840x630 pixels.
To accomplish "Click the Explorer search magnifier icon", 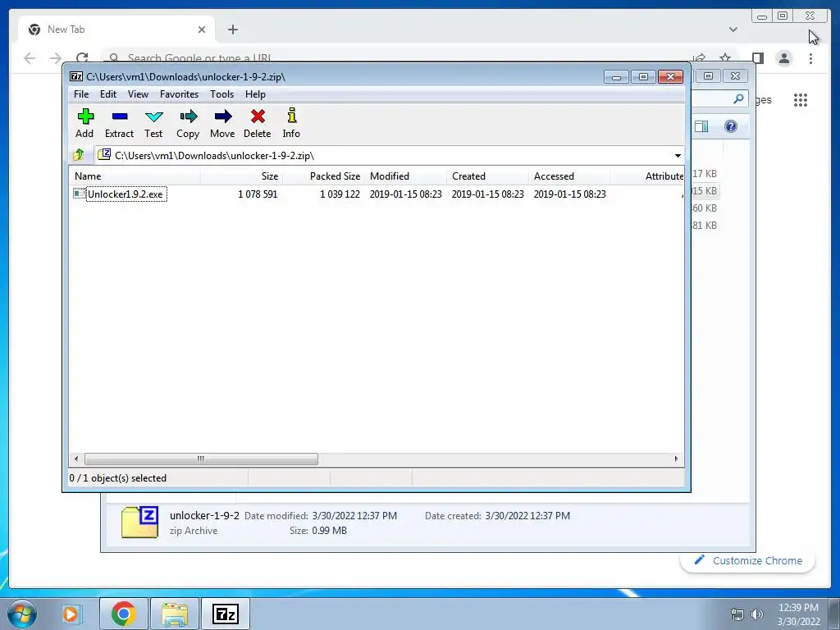I will pos(738,98).
